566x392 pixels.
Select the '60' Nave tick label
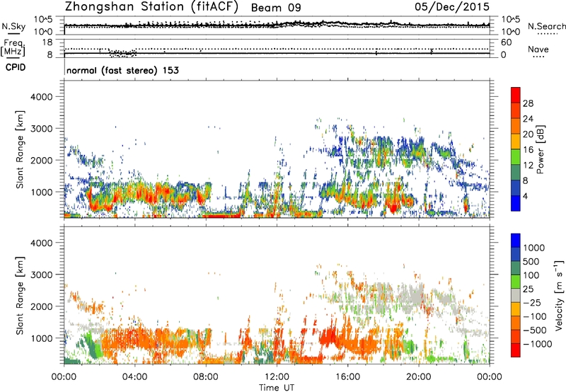(x=506, y=42)
